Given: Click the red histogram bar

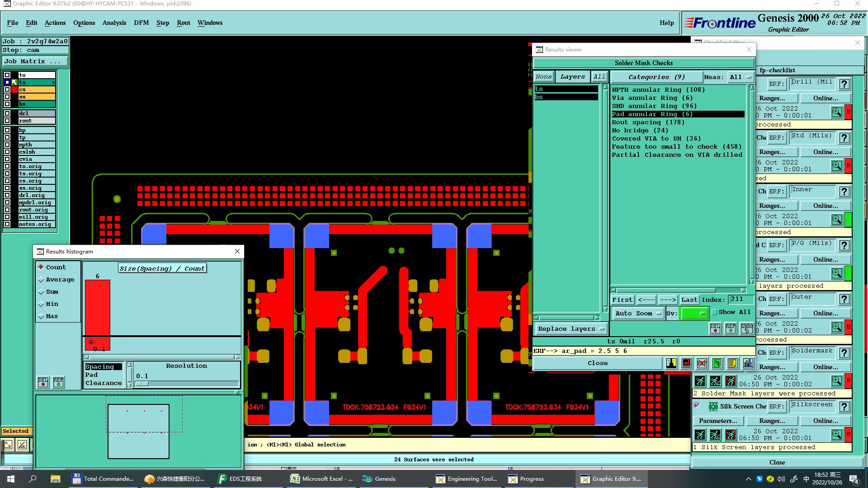Looking at the screenshot, I should point(98,308).
